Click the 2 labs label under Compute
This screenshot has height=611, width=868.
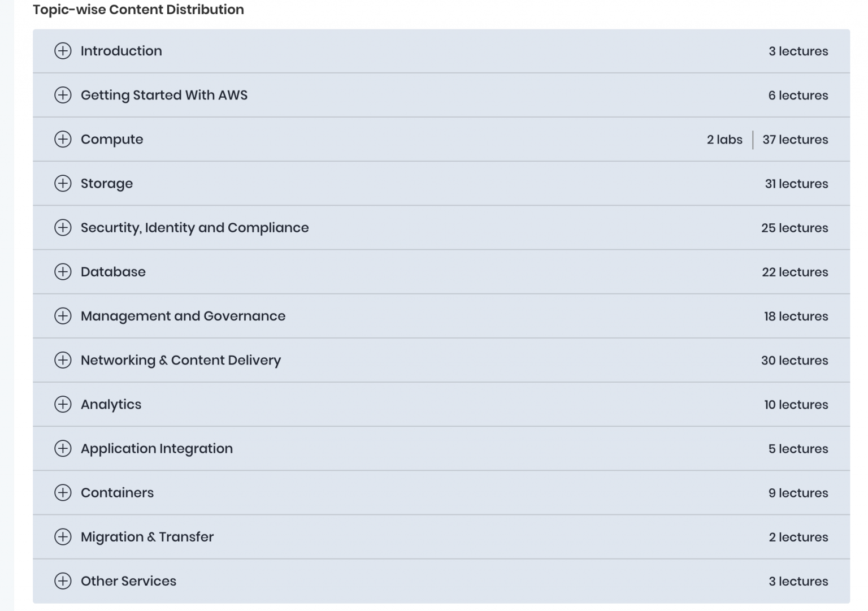click(x=725, y=139)
